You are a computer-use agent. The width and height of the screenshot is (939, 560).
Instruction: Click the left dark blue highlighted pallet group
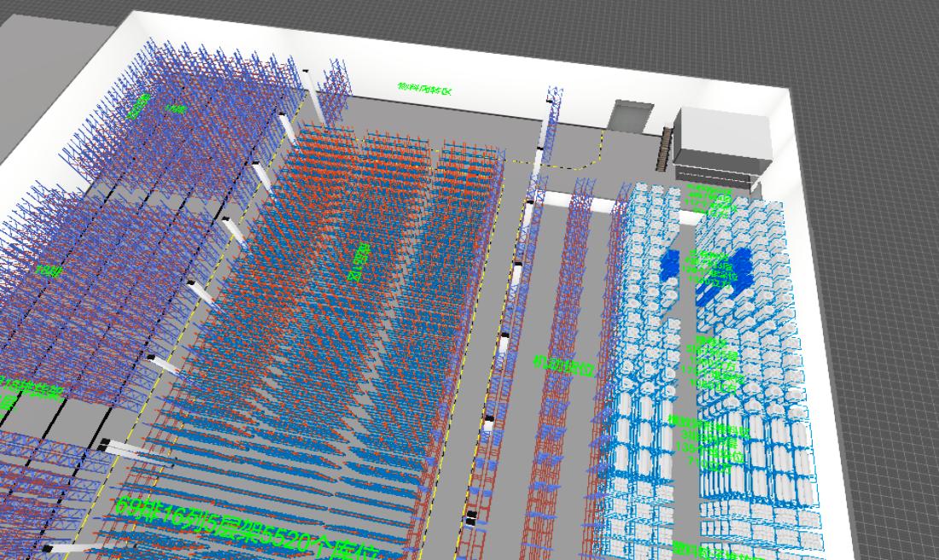pyautogui.click(x=674, y=265)
